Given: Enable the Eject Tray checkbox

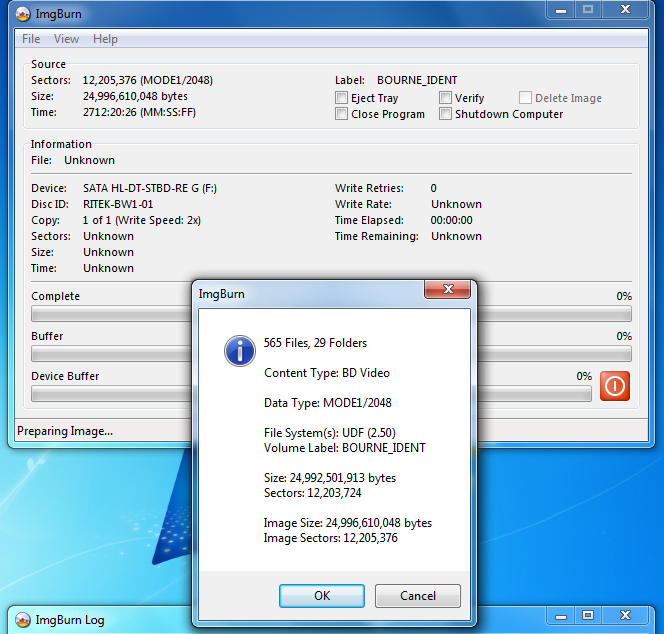Looking at the screenshot, I should (x=341, y=98).
